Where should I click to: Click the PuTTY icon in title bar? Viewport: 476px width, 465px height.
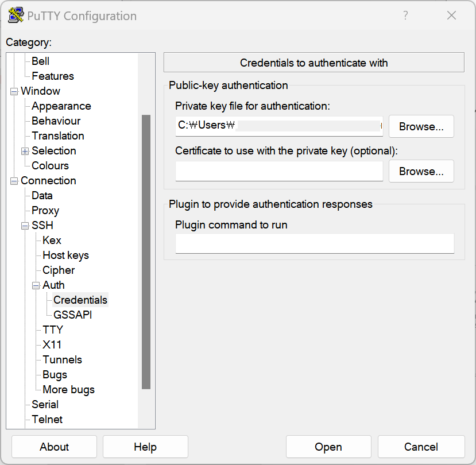(x=16, y=15)
